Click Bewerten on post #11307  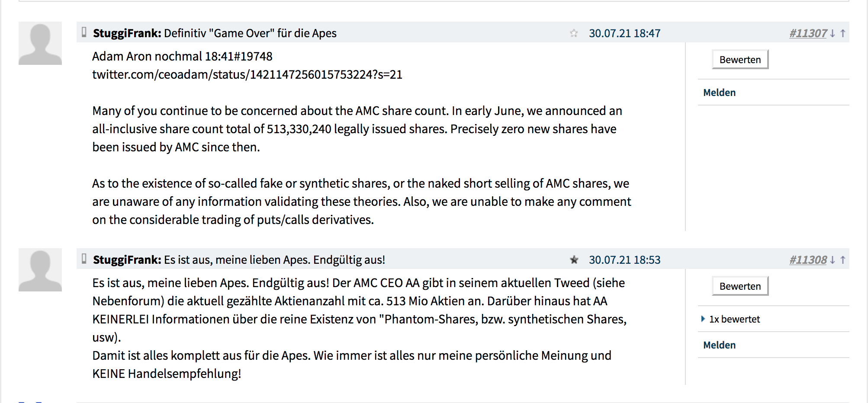click(739, 59)
